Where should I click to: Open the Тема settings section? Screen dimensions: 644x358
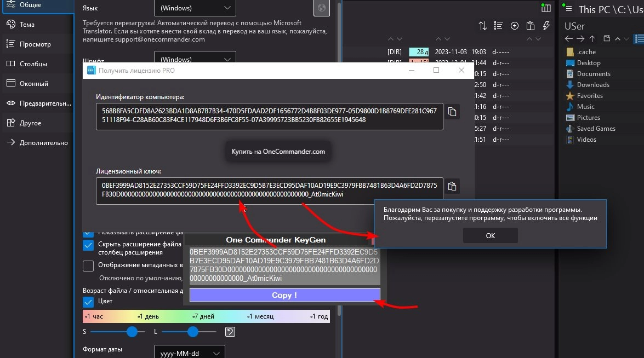click(37, 25)
